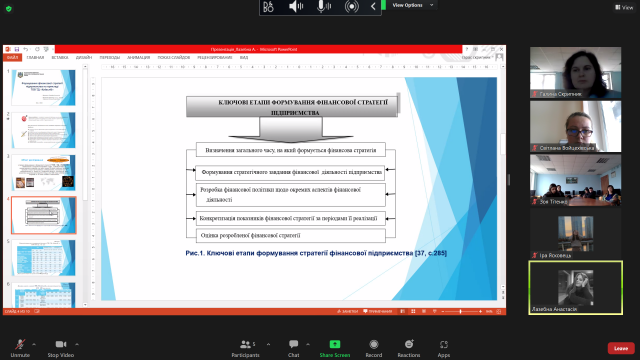The width and height of the screenshot is (640, 360).
Task: Start recording with the Record button
Action: coord(373,348)
